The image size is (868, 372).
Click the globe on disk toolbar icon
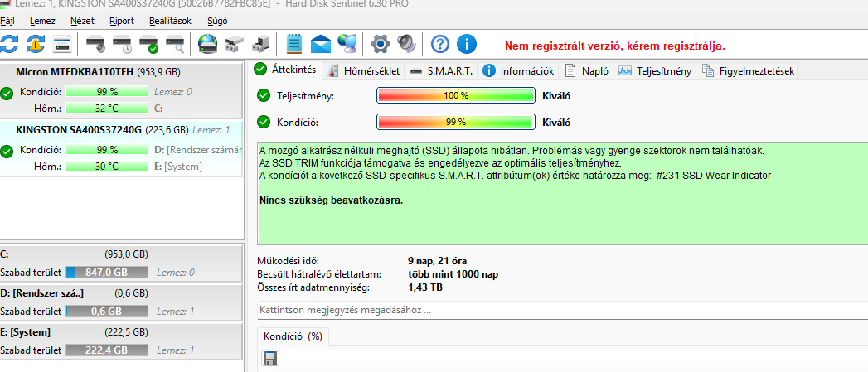pos(208,44)
